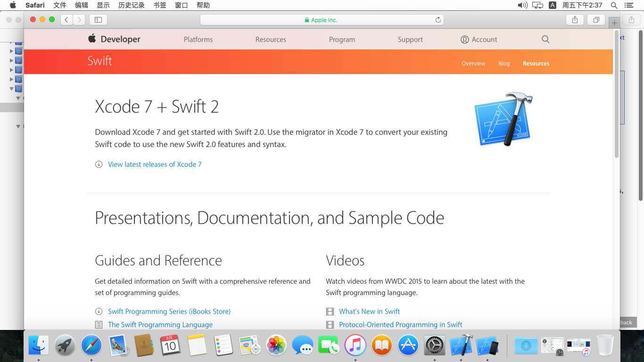
Task: Open App Store from the Dock
Action: pos(408,346)
